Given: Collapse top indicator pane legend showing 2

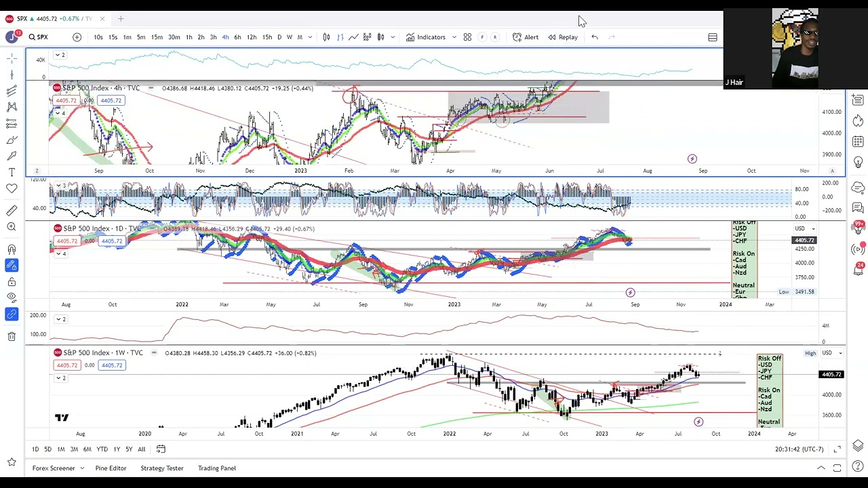Looking at the screenshot, I should [60, 55].
